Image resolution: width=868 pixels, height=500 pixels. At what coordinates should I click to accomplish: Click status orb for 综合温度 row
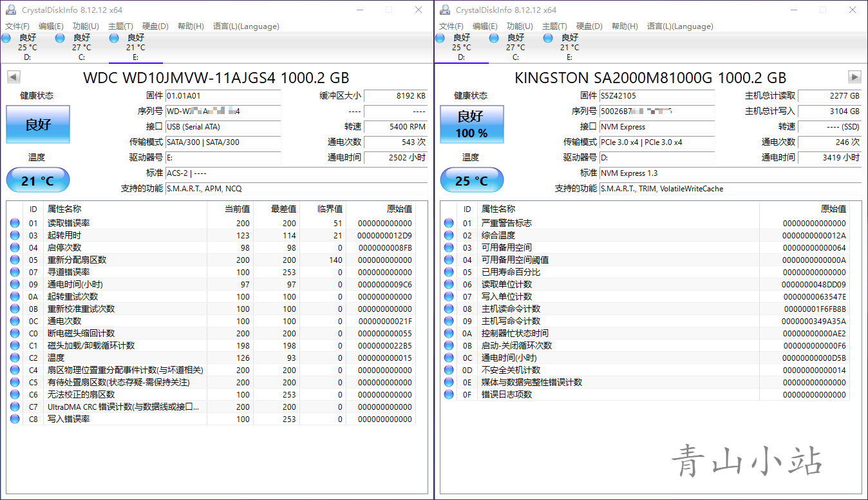(x=449, y=235)
